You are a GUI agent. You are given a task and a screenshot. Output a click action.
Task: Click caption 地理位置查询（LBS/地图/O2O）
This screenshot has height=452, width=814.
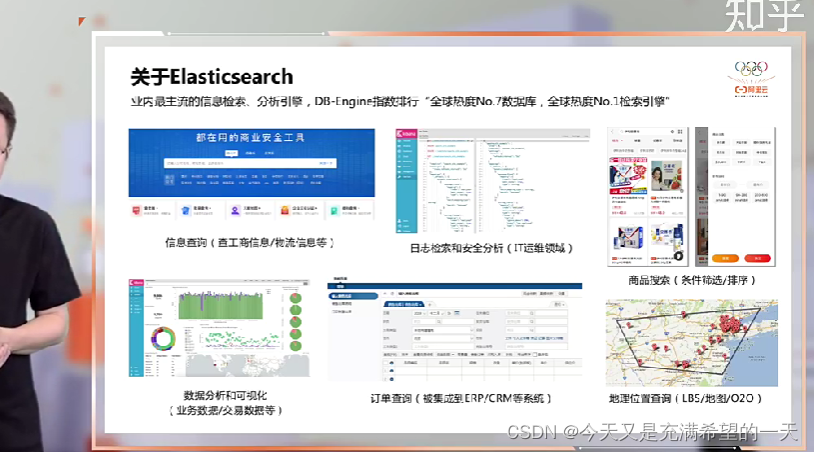point(685,399)
